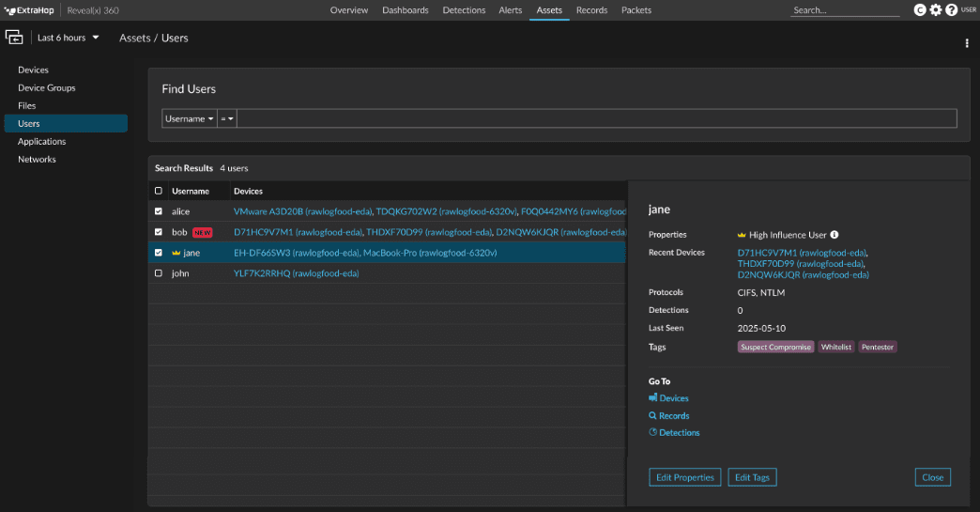The image size is (980, 512).
Task: Click the Find Users search value field
Action: [597, 118]
